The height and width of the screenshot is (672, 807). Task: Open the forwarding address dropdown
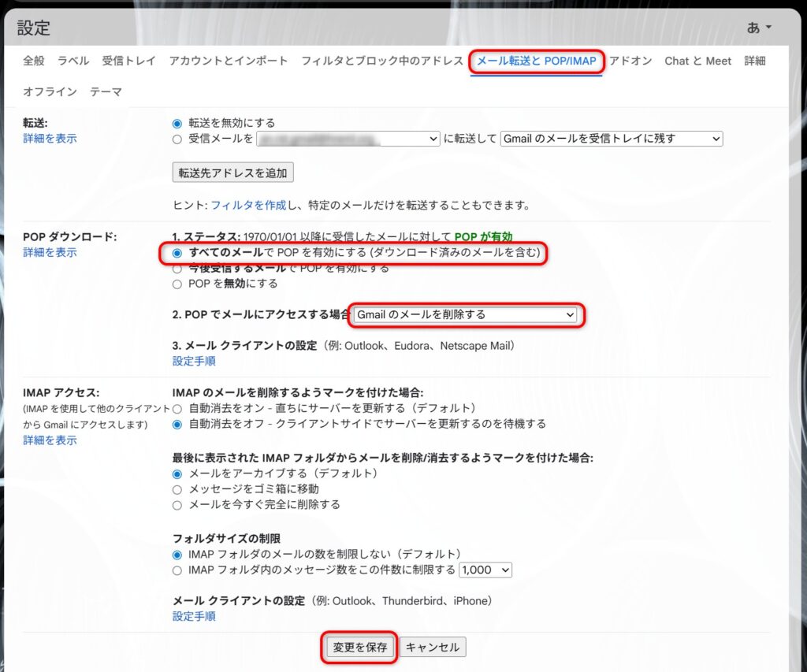pos(347,139)
